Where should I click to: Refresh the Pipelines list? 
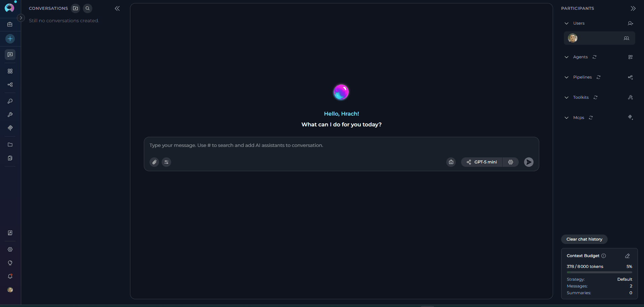pos(599,77)
